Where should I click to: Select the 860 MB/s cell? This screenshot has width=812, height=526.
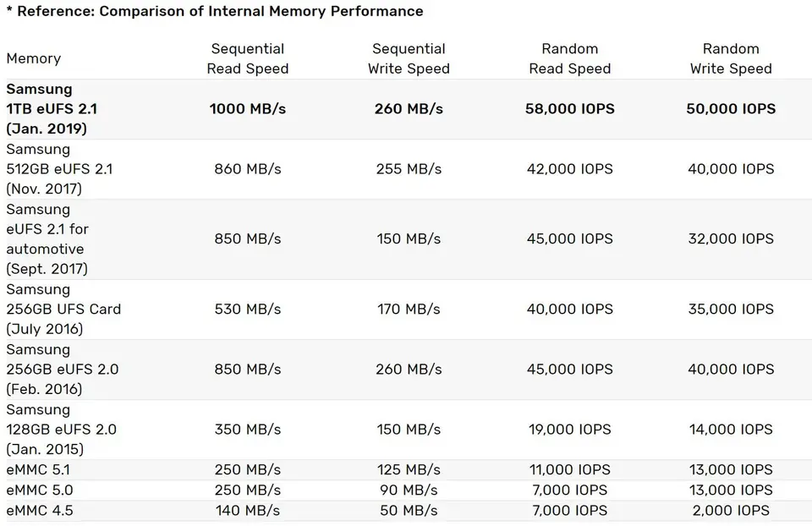tap(248, 169)
